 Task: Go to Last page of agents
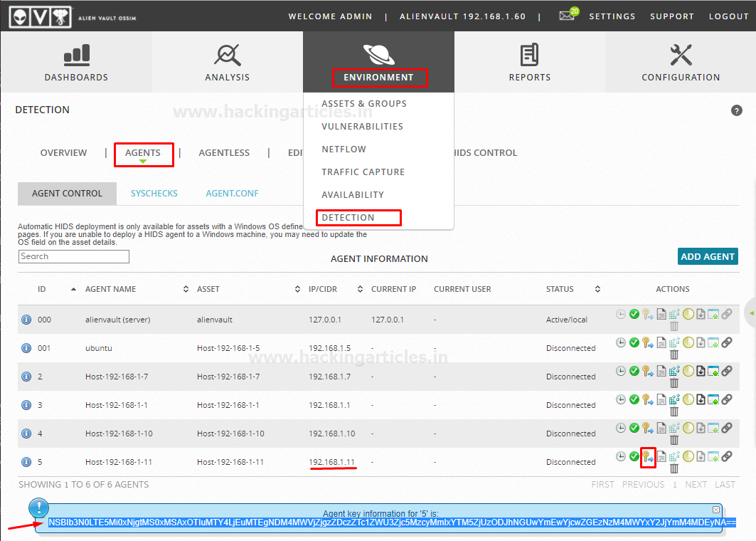pyautogui.click(x=725, y=485)
